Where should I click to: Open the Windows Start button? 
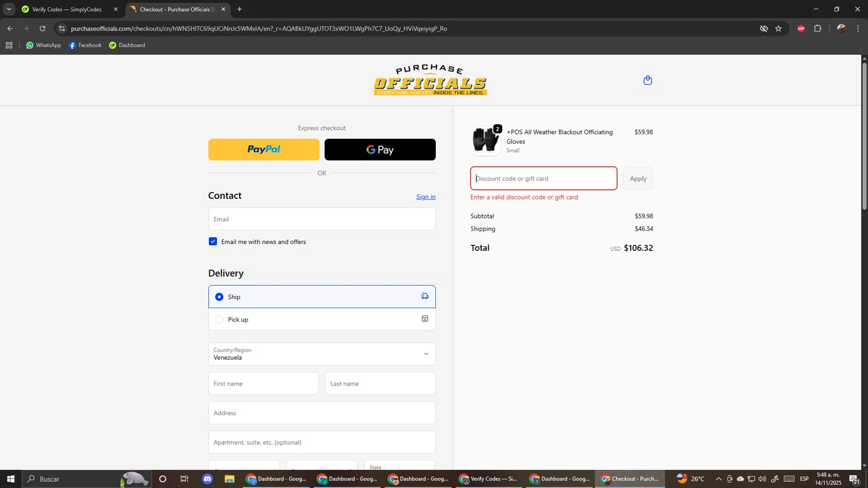coord(10,479)
